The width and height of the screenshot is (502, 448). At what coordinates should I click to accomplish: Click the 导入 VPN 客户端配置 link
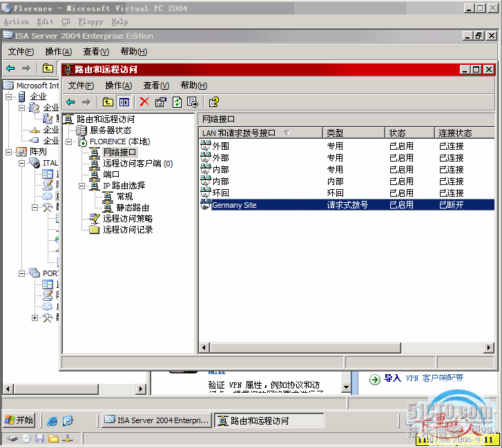click(x=423, y=378)
